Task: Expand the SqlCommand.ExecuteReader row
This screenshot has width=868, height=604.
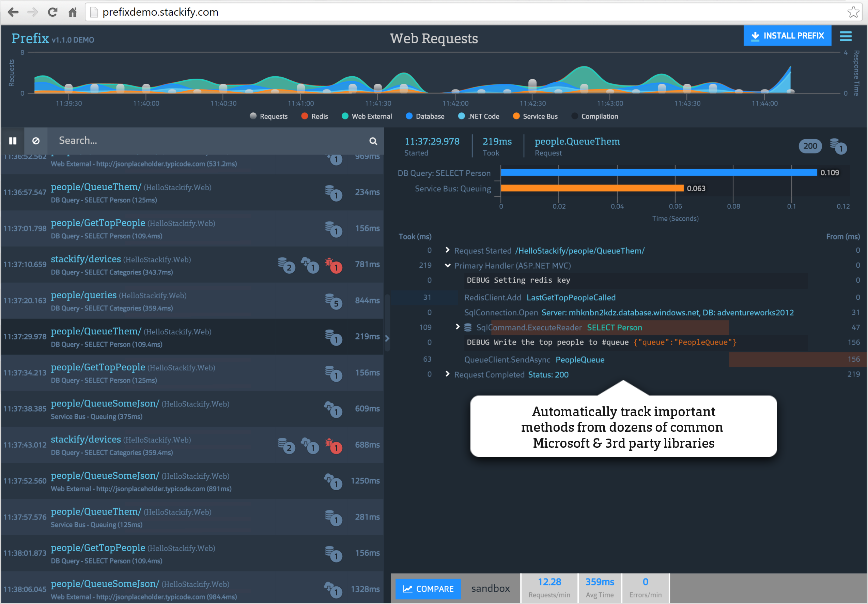Action: coord(458,327)
